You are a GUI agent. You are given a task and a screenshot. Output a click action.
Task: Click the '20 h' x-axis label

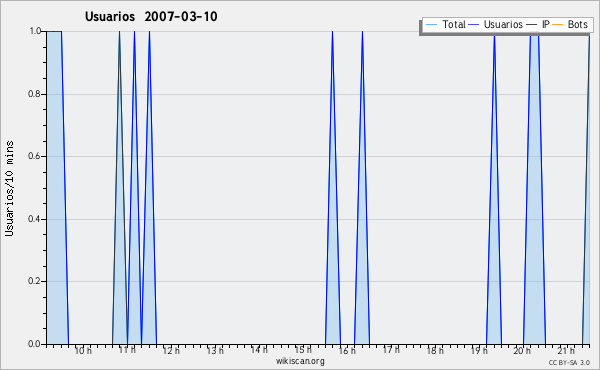(522, 350)
